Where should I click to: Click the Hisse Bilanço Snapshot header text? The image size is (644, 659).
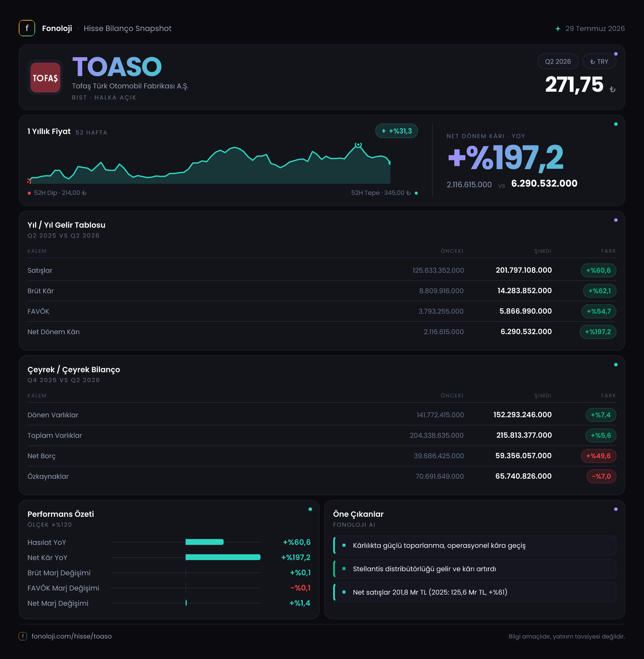coord(128,28)
